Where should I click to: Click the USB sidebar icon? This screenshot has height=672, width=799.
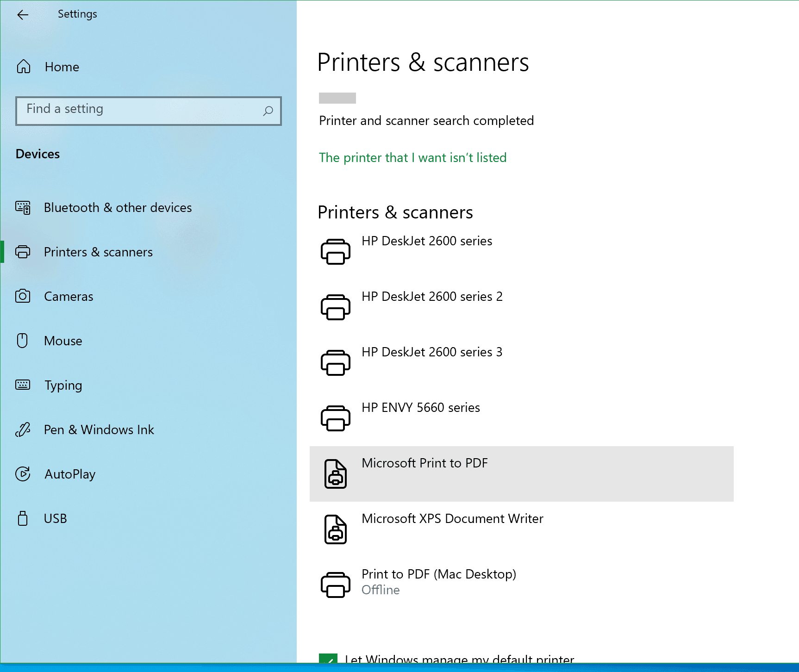[23, 518]
